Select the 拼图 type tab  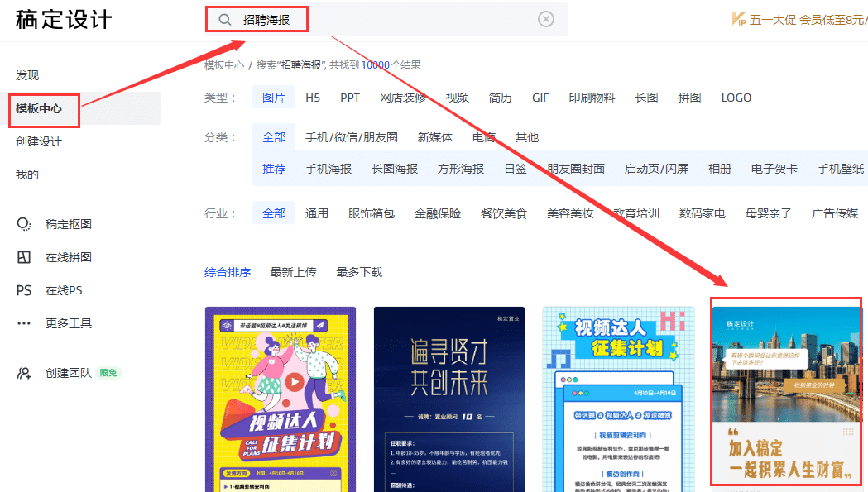[x=690, y=98]
